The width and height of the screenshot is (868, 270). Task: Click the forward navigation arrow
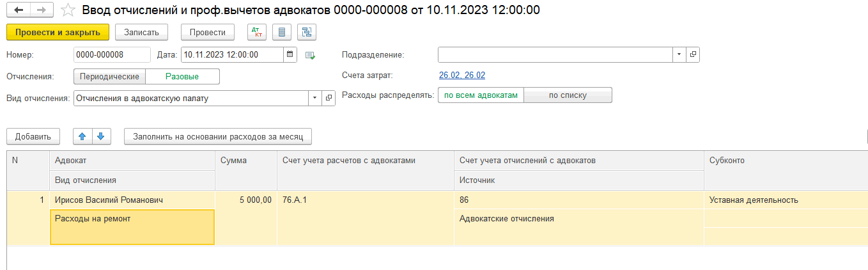(41, 10)
